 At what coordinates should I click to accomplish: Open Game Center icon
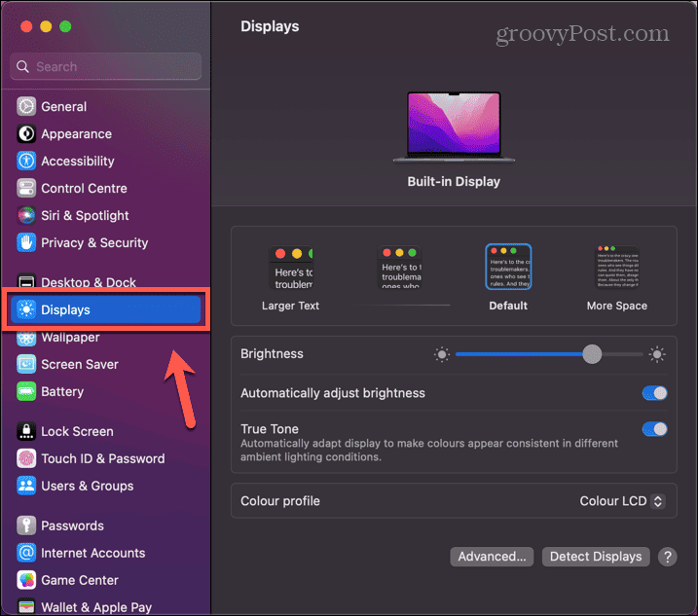coord(26,579)
